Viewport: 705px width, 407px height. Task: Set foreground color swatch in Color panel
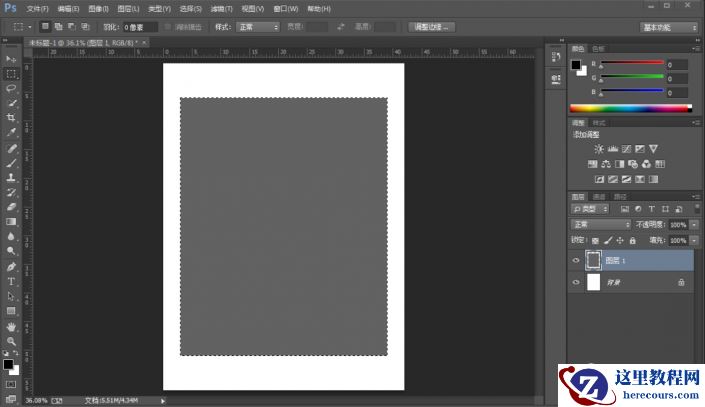coord(576,65)
